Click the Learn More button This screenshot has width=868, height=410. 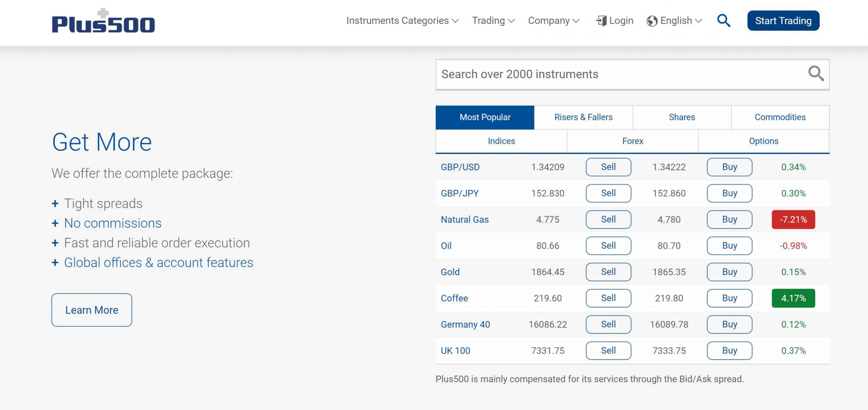(x=92, y=310)
